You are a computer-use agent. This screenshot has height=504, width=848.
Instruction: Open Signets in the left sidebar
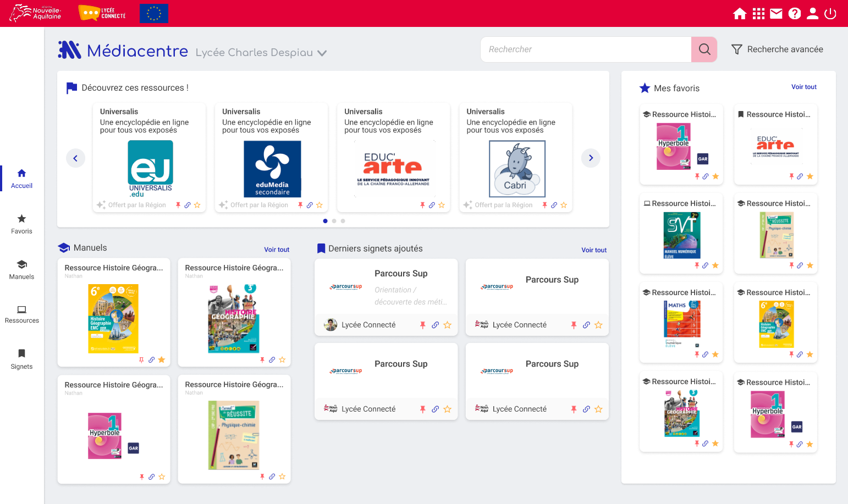point(21,359)
